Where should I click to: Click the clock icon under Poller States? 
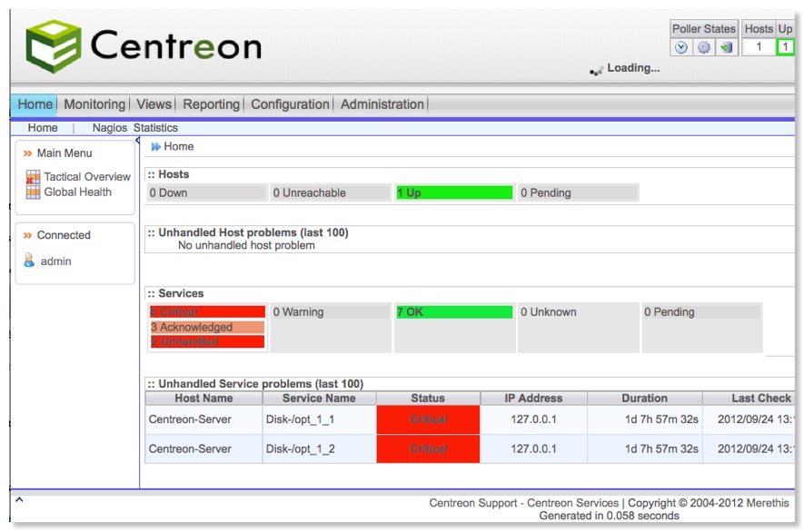pyautogui.click(x=680, y=47)
